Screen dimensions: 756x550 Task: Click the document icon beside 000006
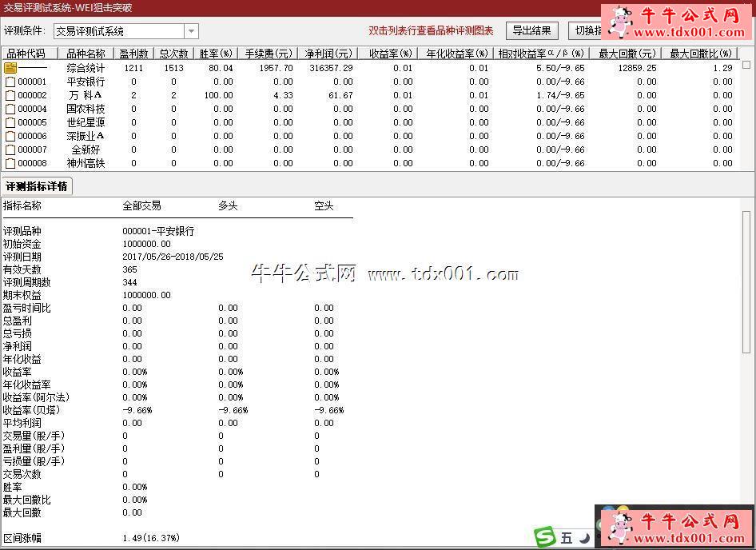tap(10, 136)
